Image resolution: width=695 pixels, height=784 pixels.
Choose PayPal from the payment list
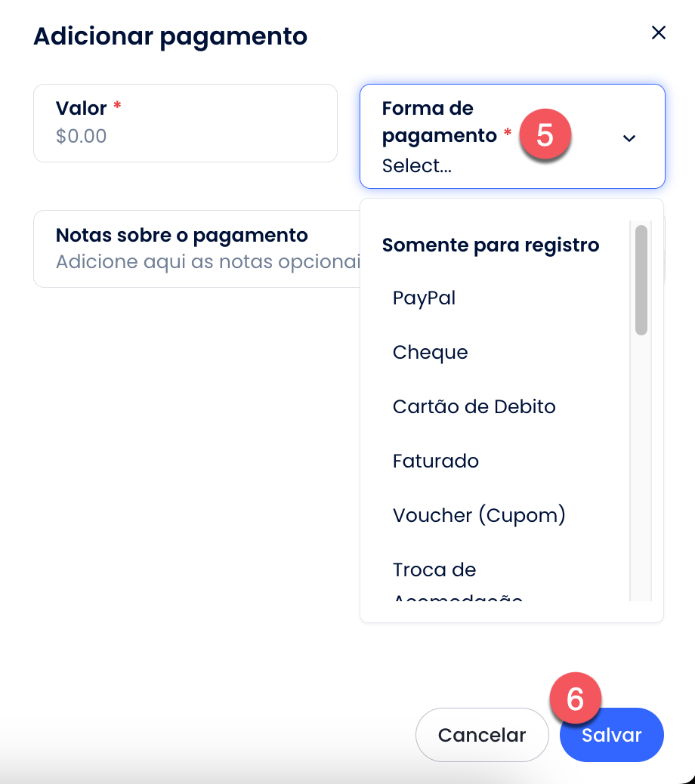(x=424, y=298)
